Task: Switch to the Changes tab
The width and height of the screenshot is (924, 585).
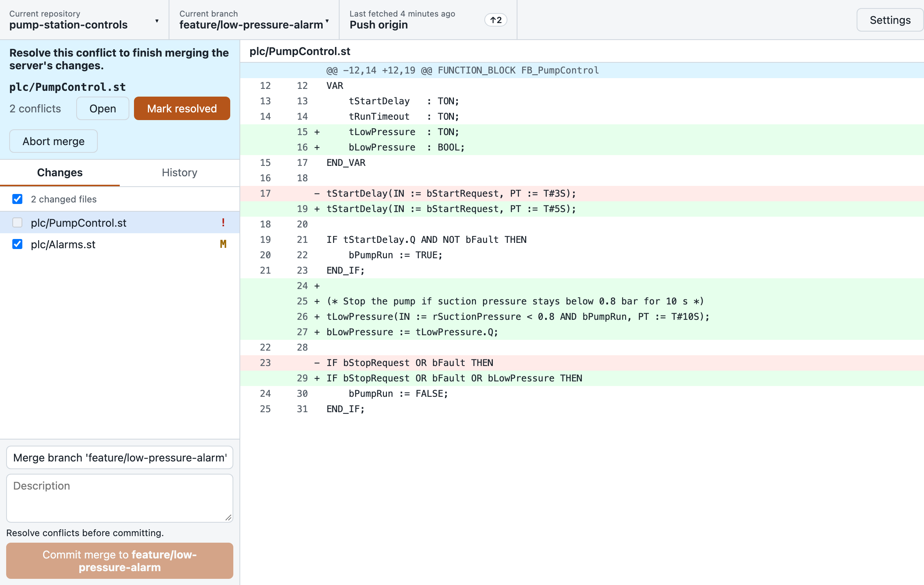Action: coord(60,172)
